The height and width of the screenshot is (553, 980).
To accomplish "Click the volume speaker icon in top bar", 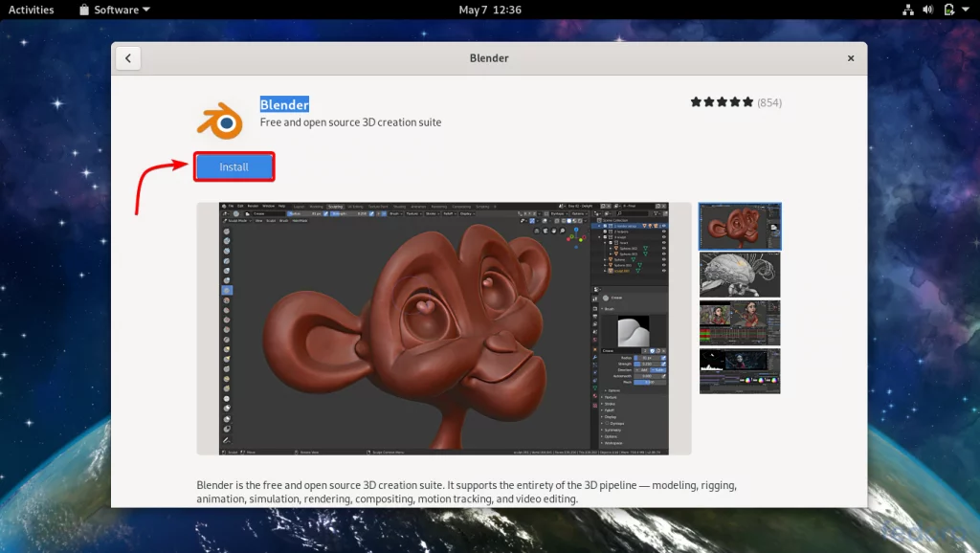I will (928, 10).
